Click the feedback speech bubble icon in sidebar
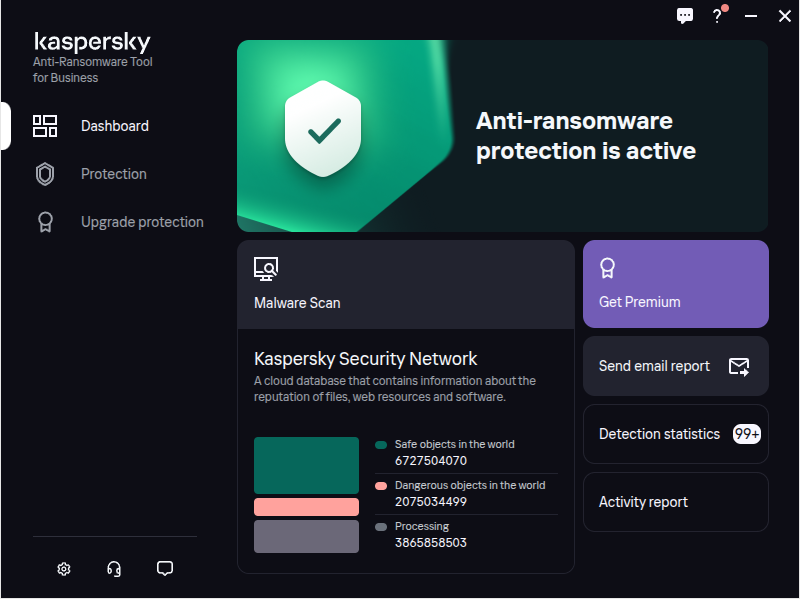 click(x=165, y=568)
